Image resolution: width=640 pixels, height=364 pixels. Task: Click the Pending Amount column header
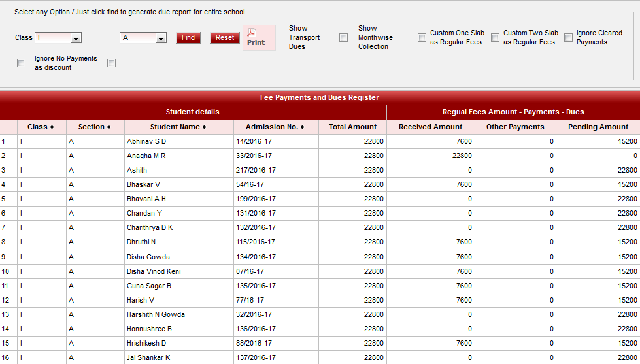click(598, 127)
